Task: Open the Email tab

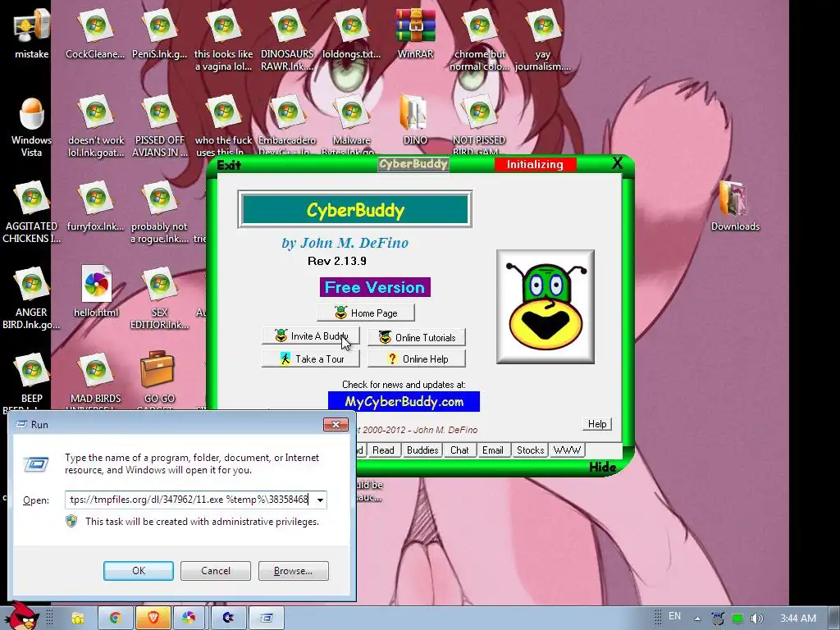Action: [x=492, y=450]
